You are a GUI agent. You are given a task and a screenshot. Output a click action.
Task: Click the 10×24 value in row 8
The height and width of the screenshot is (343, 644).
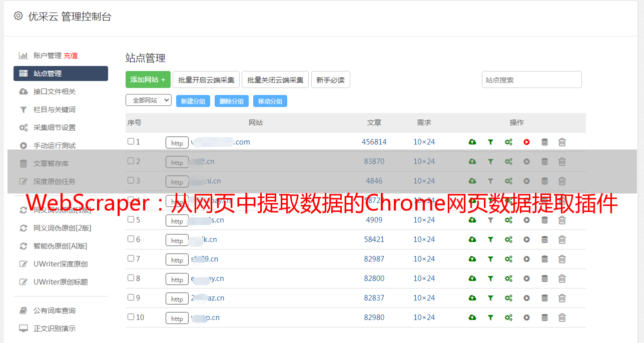coord(424,278)
